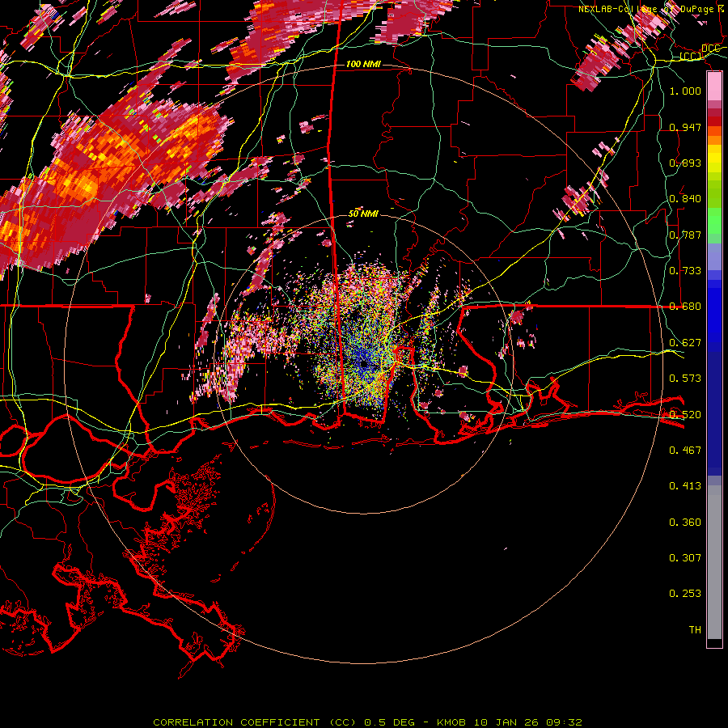
Task: Click the 0.520 color scale value
Action: [x=685, y=414]
